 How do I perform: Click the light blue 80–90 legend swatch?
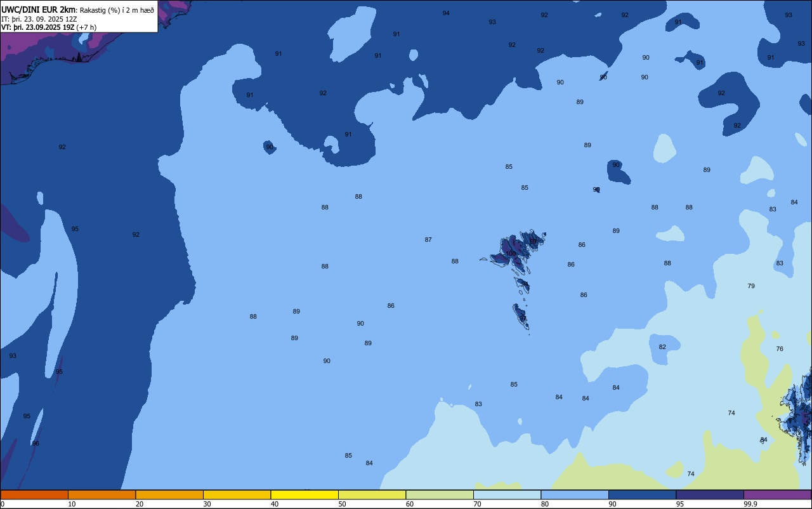[575, 494]
